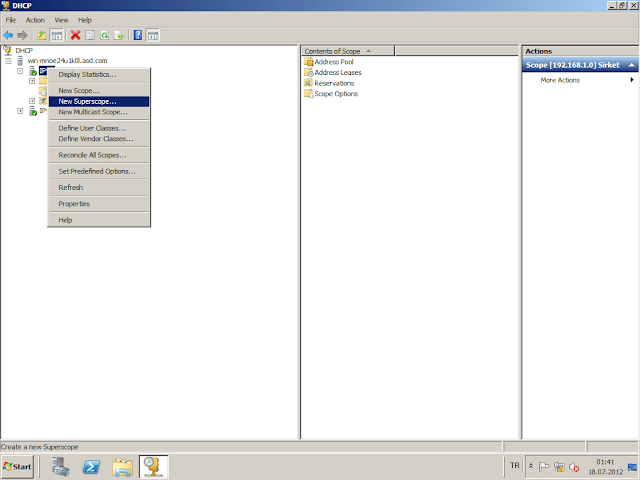Click the Refresh toolbar icon
Image resolution: width=640 pixels, height=480 pixels.
pyautogui.click(x=105, y=35)
